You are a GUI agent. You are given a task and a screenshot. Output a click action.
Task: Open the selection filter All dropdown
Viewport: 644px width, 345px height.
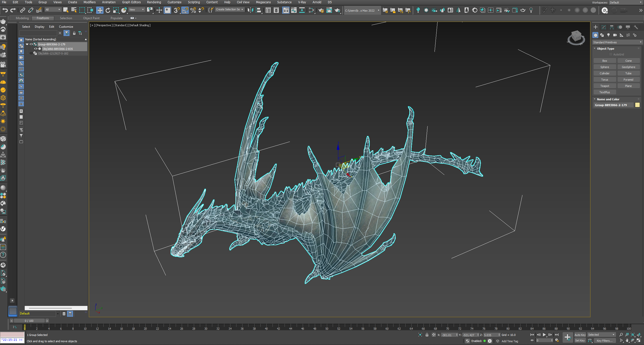click(x=53, y=10)
